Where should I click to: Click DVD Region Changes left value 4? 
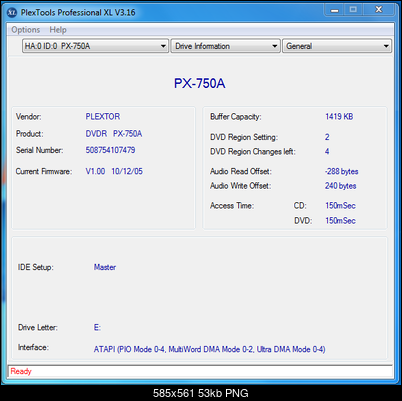(327, 152)
